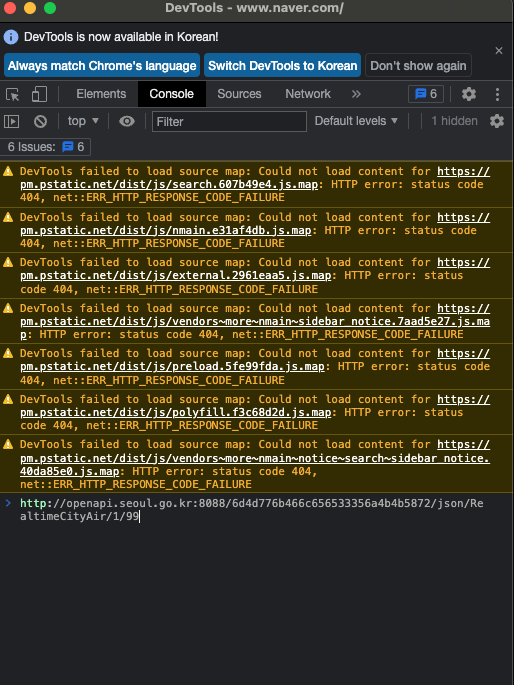Screen dimensions: 514x685
Task: Toggle the device toolbar icon
Action: point(39,94)
